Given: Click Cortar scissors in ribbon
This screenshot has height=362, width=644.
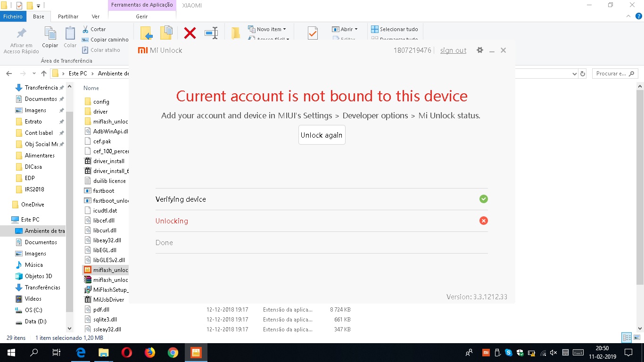Looking at the screenshot, I should tap(94, 29).
